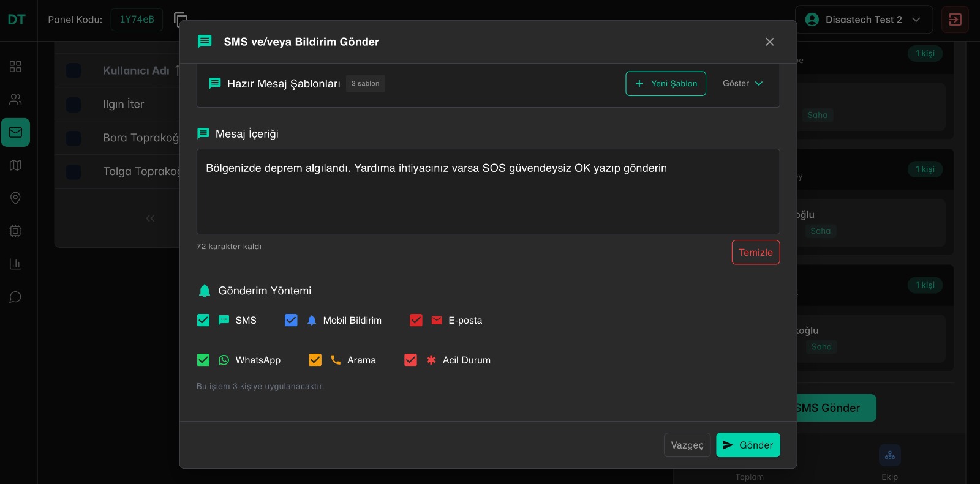Expand templates with Göster dropdown
Screen dimensions: 980x484
pos(742,83)
